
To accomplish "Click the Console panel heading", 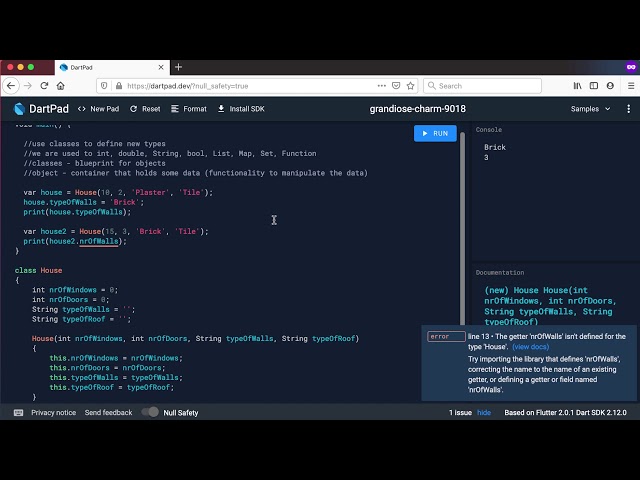I will click(x=489, y=130).
